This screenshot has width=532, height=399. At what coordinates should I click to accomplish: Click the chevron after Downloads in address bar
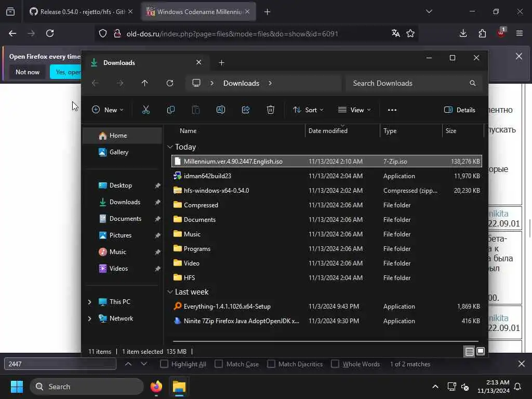(x=270, y=83)
